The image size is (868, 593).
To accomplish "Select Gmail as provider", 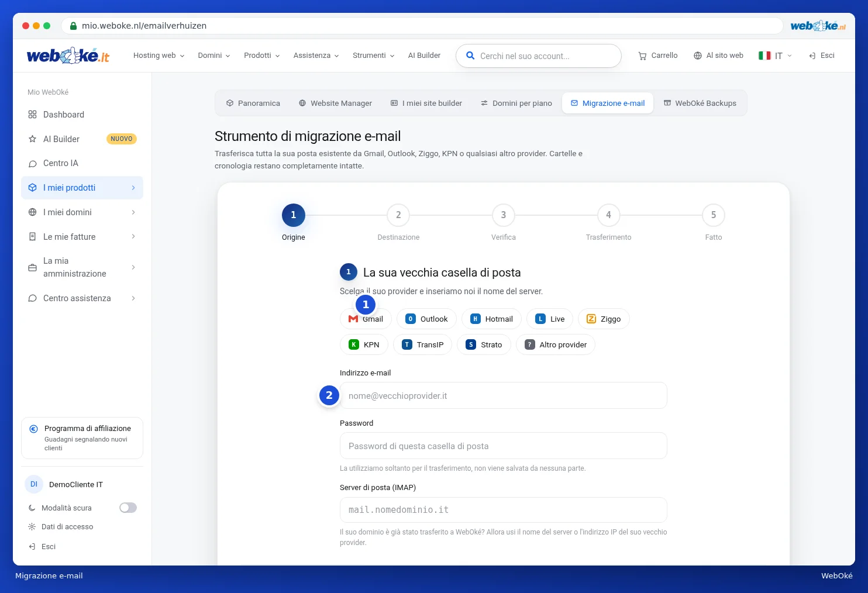I will [366, 319].
